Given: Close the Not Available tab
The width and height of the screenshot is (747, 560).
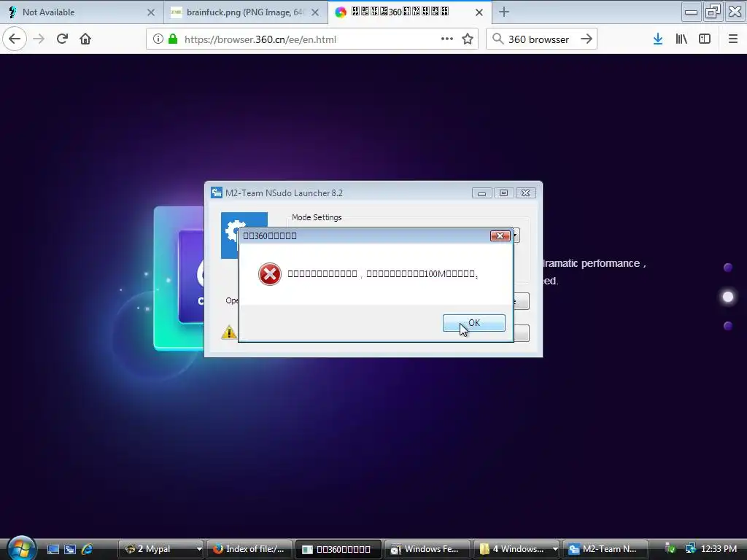Looking at the screenshot, I should pos(151,12).
